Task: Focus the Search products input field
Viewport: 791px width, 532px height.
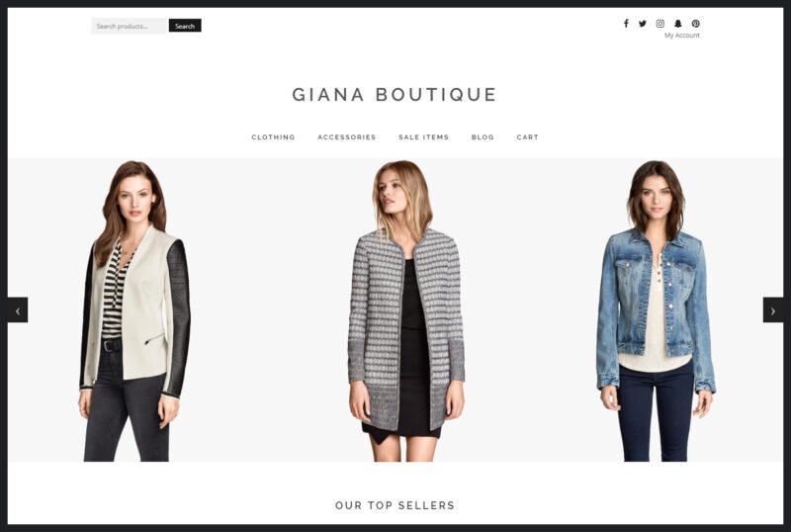Action: pos(130,26)
